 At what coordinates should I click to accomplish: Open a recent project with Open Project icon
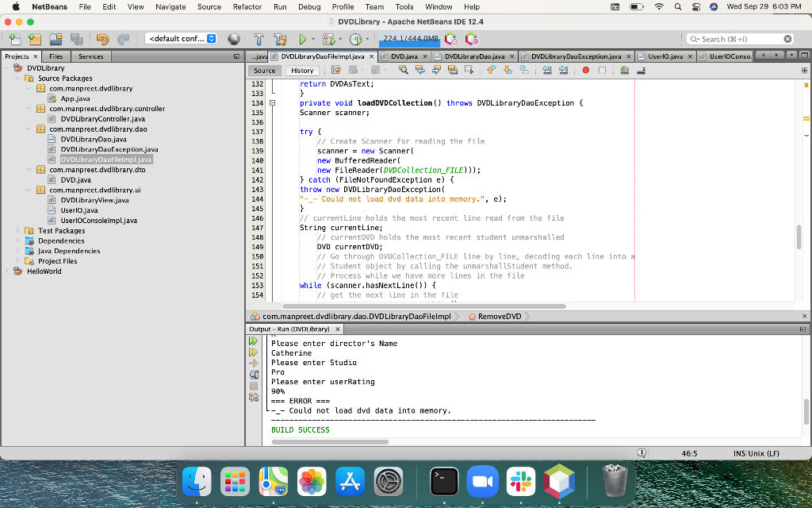pyautogui.click(x=56, y=37)
